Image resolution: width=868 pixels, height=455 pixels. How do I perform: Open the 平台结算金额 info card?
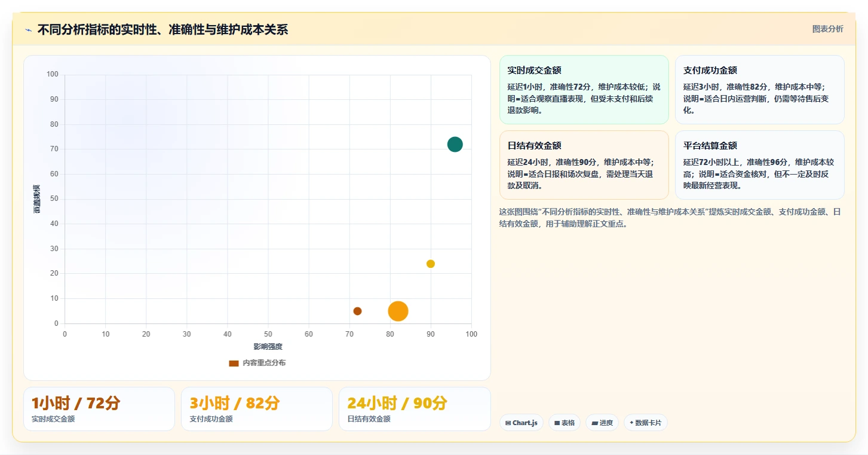(759, 165)
